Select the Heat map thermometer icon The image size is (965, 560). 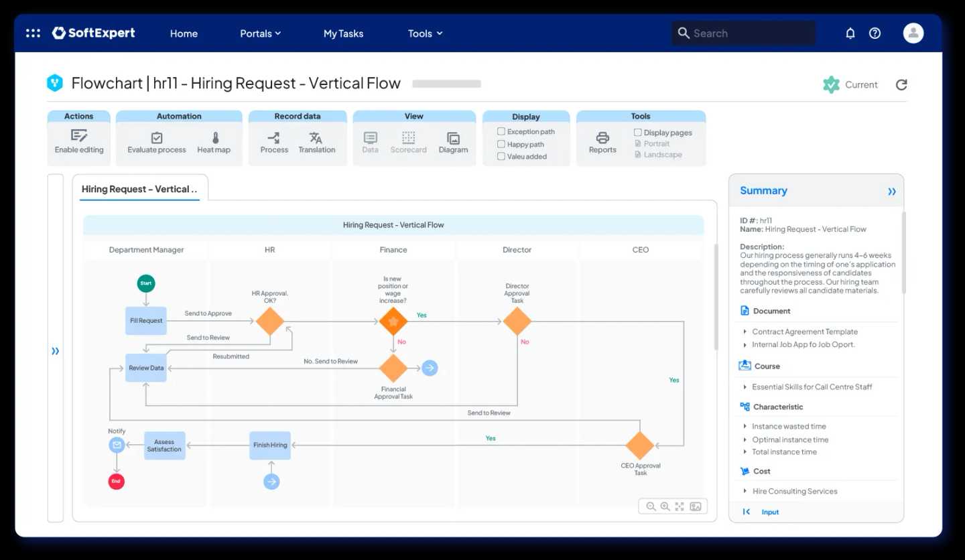point(215,138)
